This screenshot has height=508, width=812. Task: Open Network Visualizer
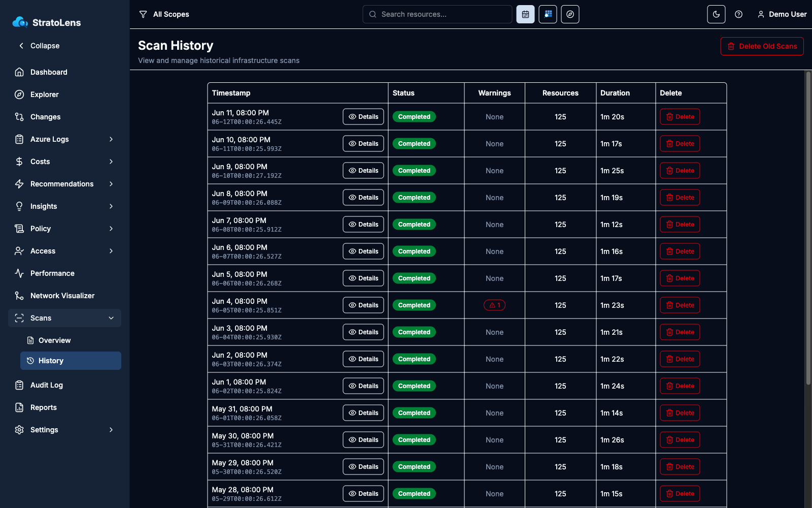pos(65,296)
